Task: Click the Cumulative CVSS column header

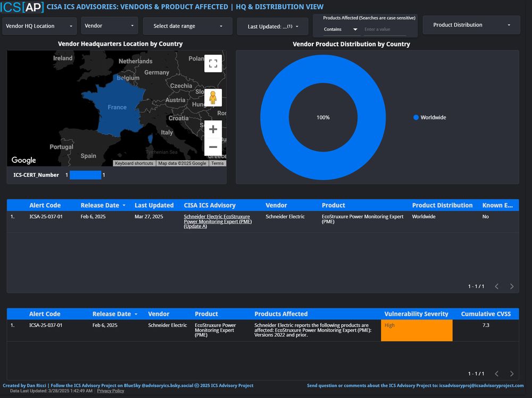Action: [x=486, y=314]
